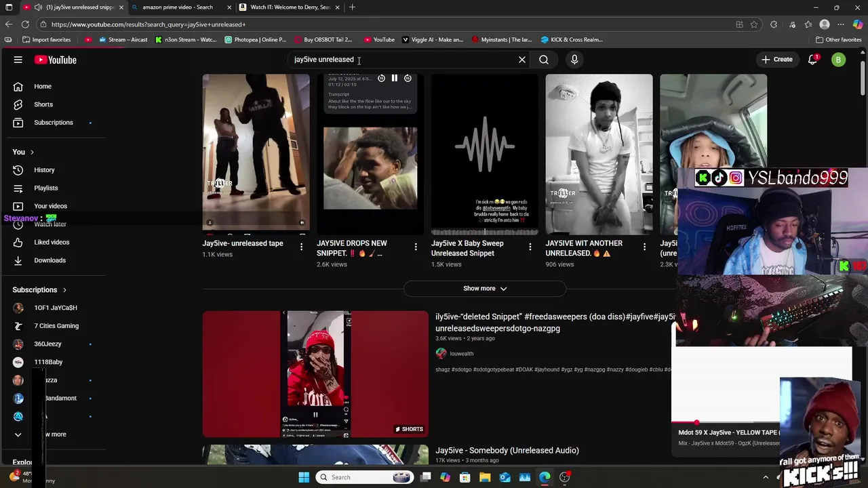
Task: Expand Show more shorts
Action: click(x=485, y=289)
